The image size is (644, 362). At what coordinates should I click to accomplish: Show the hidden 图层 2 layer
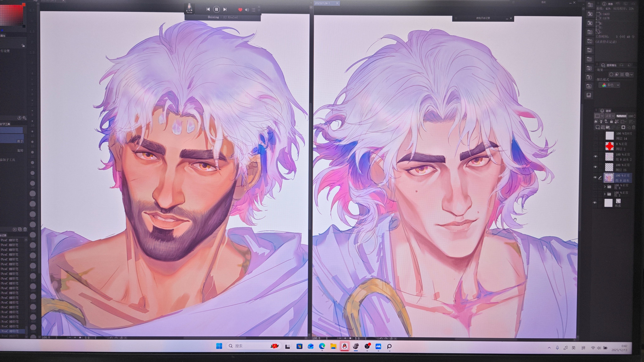pyautogui.click(x=596, y=146)
